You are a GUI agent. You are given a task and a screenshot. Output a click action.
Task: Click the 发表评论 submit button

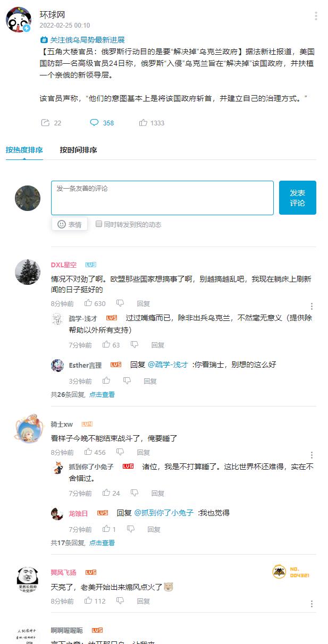coord(298,198)
